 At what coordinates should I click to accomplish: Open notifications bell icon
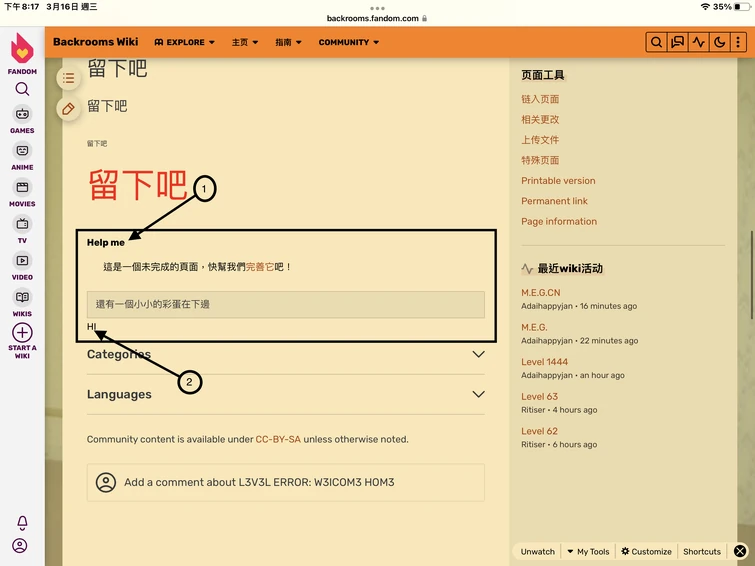click(22, 523)
